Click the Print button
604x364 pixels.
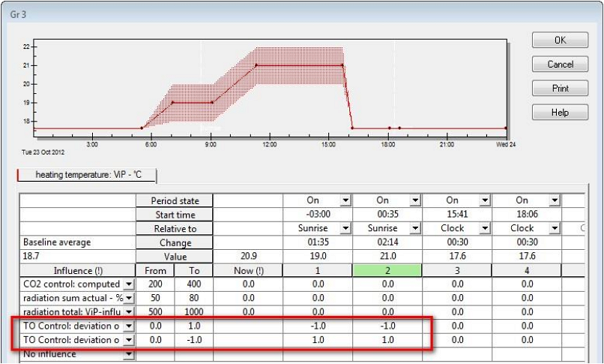click(560, 88)
